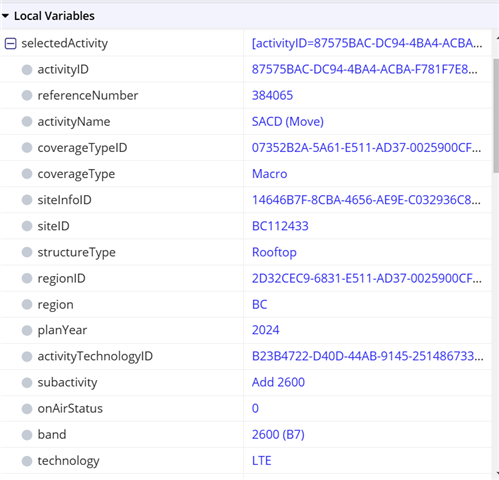The image size is (499, 480).
Task: Select the subactivity variable label
Action: pos(67,382)
